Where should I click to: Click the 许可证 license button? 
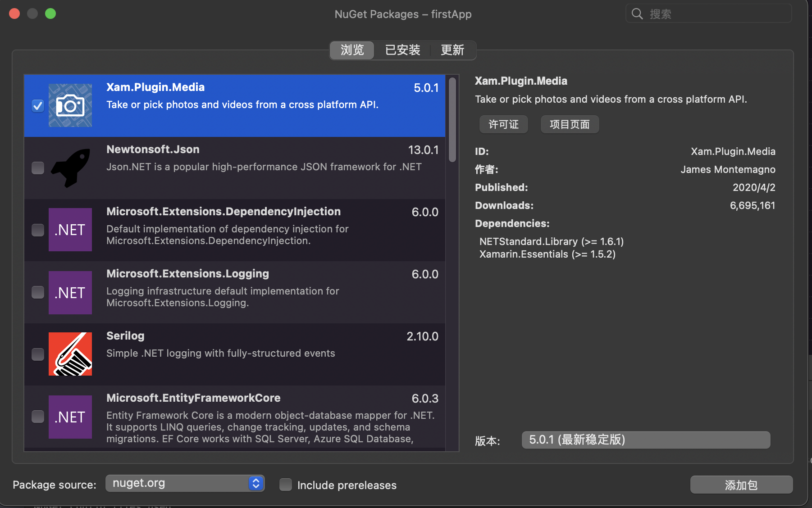tap(503, 124)
